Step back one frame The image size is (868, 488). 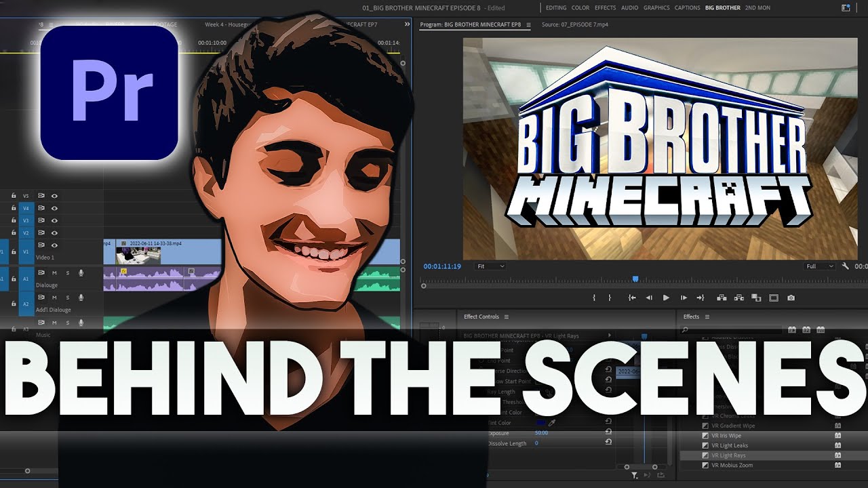point(649,298)
